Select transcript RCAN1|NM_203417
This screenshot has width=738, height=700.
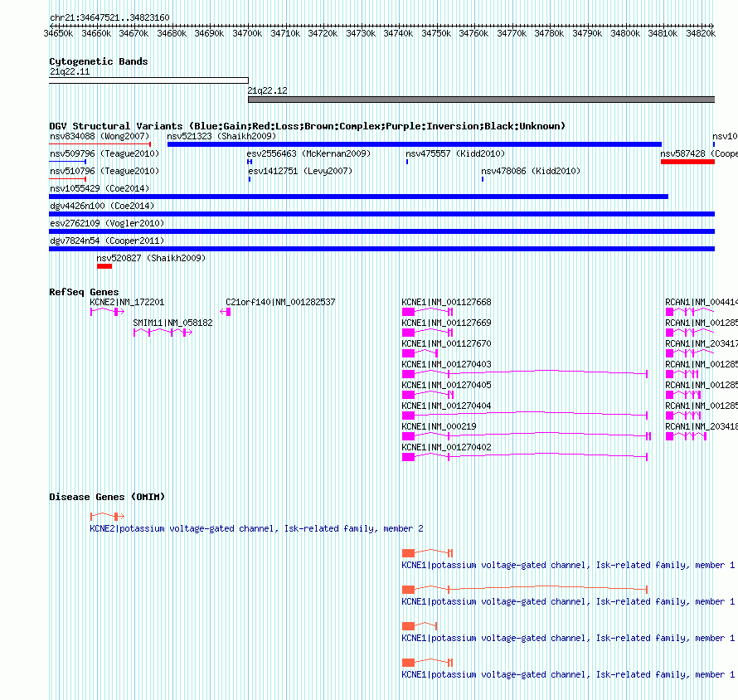[x=702, y=343]
